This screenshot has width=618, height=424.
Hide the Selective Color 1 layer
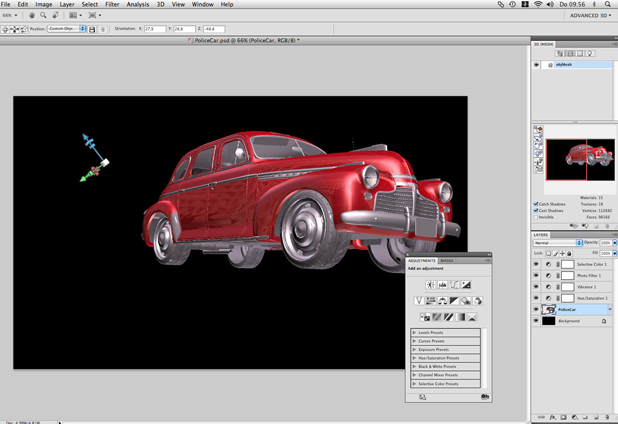click(536, 264)
